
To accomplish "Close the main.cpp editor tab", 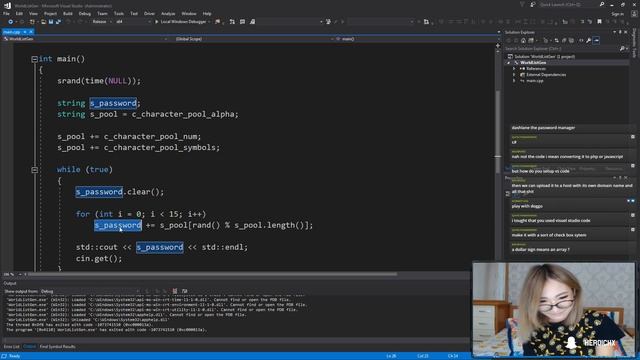I will [x=31, y=32].
